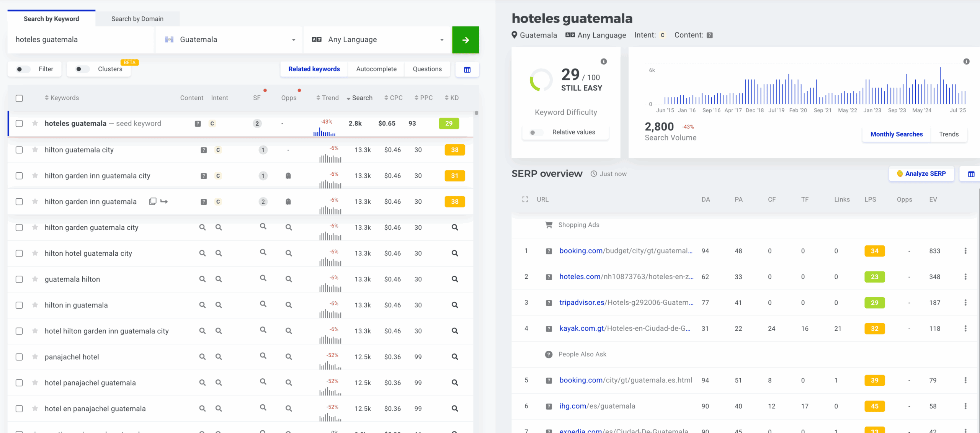The width and height of the screenshot is (980, 433).
Task: Open the SERP overview columns settings icon
Action: pyautogui.click(x=971, y=174)
